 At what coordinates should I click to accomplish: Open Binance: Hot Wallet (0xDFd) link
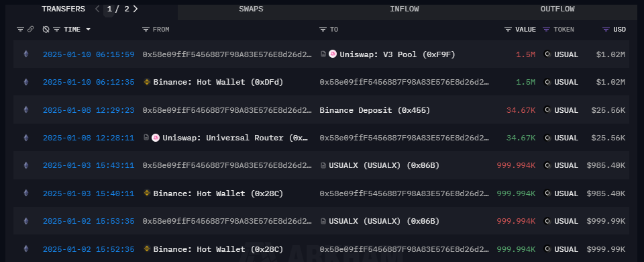218,82
